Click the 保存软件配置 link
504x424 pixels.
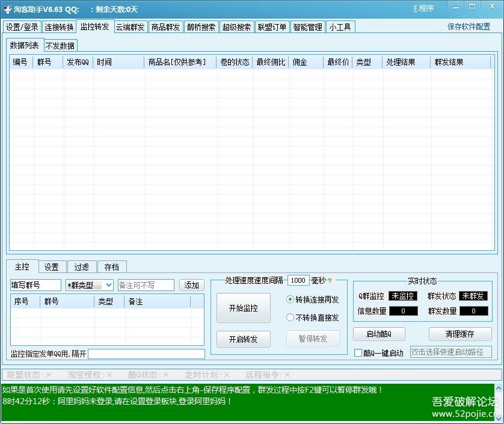(x=469, y=26)
